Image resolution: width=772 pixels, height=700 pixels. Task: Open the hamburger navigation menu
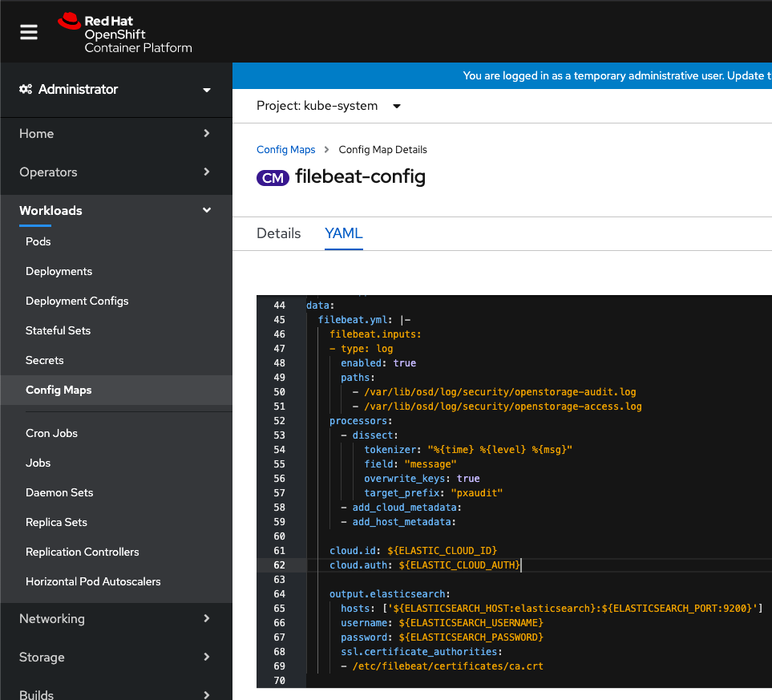point(29,32)
